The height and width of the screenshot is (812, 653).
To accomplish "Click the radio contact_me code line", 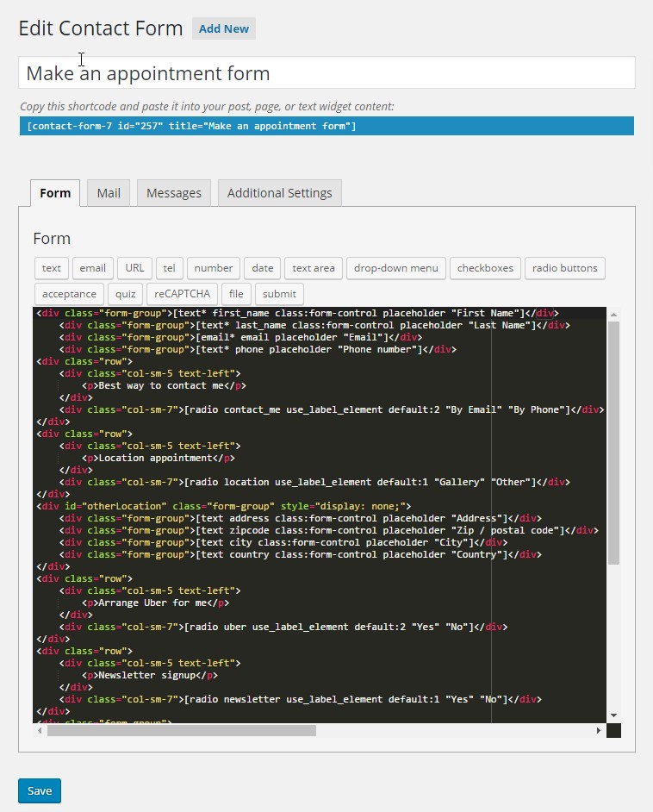I will (331, 409).
